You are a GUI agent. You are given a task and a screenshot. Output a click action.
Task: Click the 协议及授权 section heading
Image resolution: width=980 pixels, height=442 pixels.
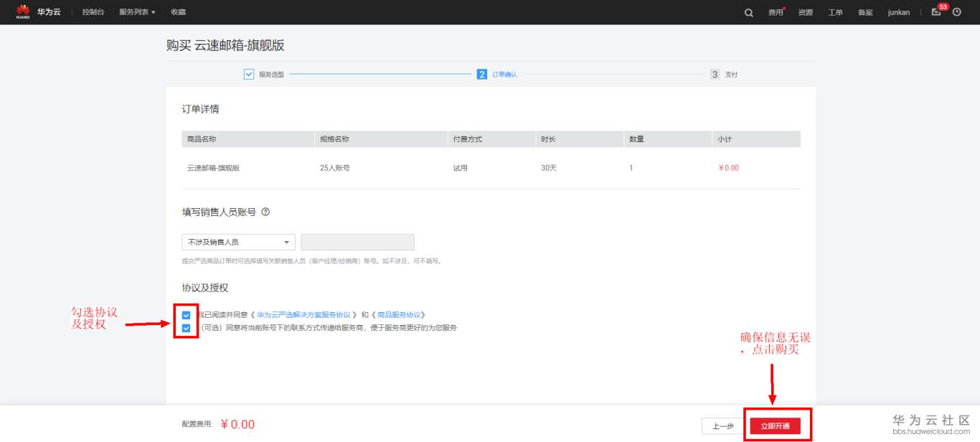205,288
